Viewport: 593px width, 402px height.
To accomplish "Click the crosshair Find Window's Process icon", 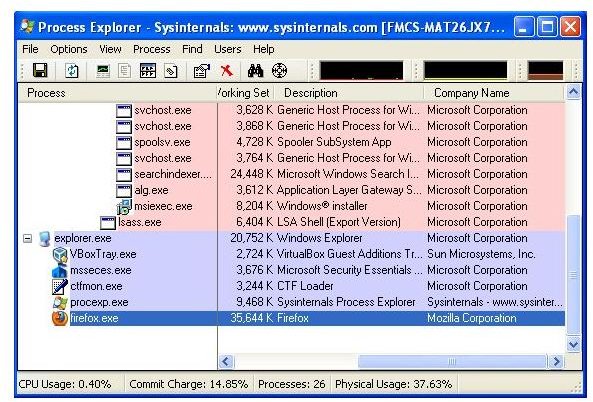I will (x=279, y=71).
